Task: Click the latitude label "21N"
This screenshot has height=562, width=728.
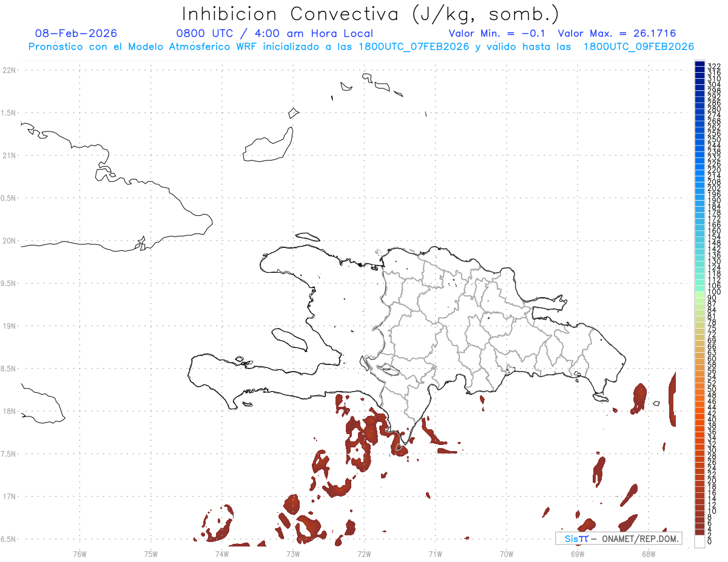Action: 9,155
